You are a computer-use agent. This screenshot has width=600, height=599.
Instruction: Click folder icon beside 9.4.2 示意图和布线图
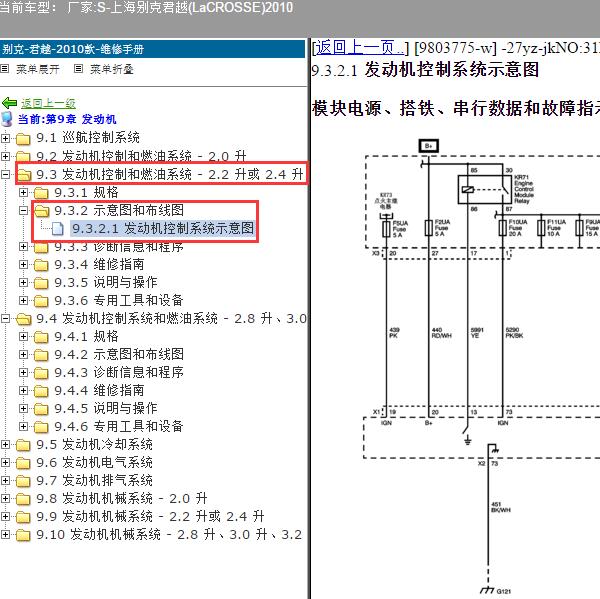[41, 355]
